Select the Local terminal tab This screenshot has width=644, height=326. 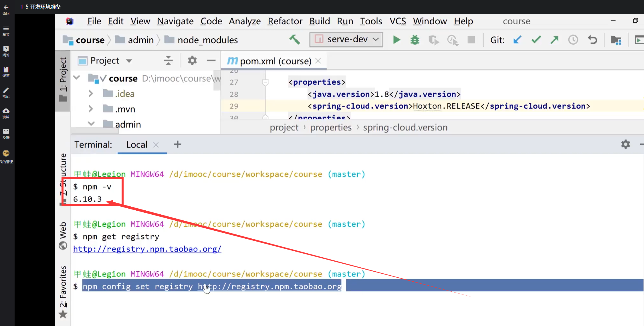coord(137,145)
